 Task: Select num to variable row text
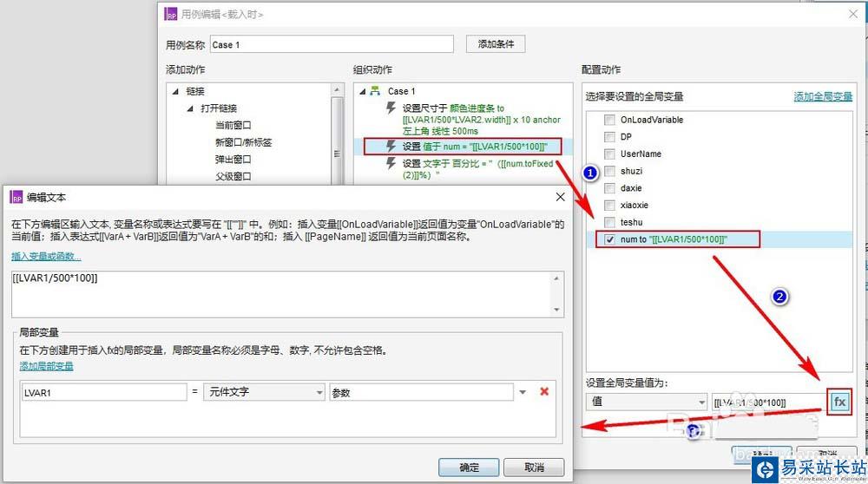click(674, 239)
